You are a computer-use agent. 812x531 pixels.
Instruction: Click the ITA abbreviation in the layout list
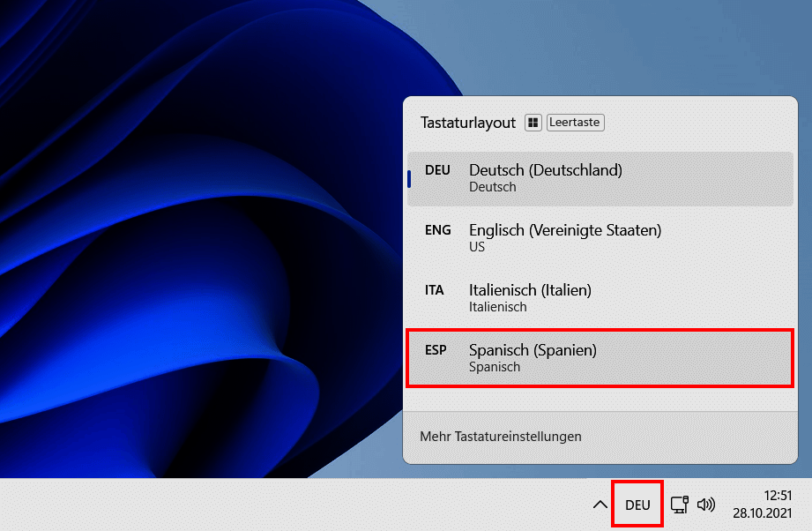coord(434,290)
